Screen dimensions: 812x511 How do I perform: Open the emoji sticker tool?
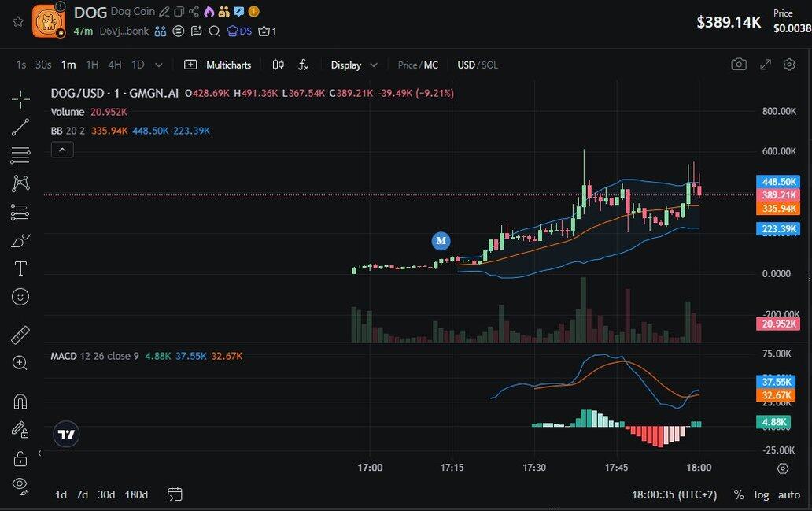click(x=20, y=297)
